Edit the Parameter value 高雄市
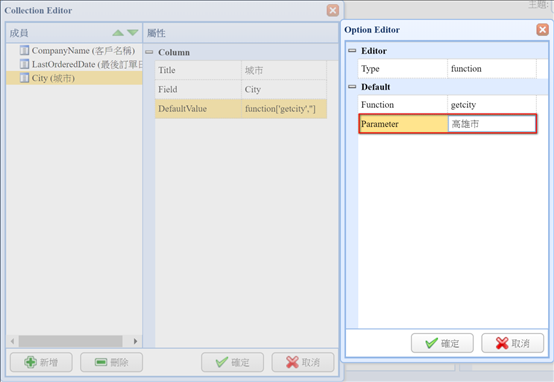 tap(492, 124)
